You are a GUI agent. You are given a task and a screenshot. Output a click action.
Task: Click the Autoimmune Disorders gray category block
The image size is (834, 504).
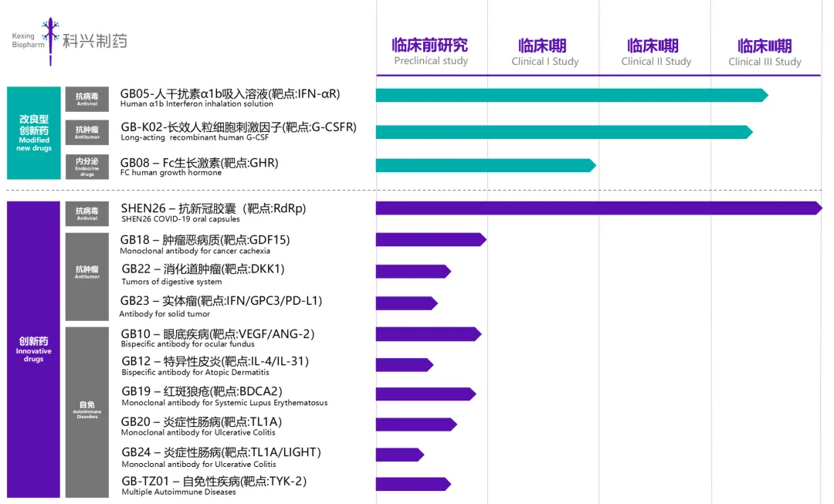(x=86, y=408)
